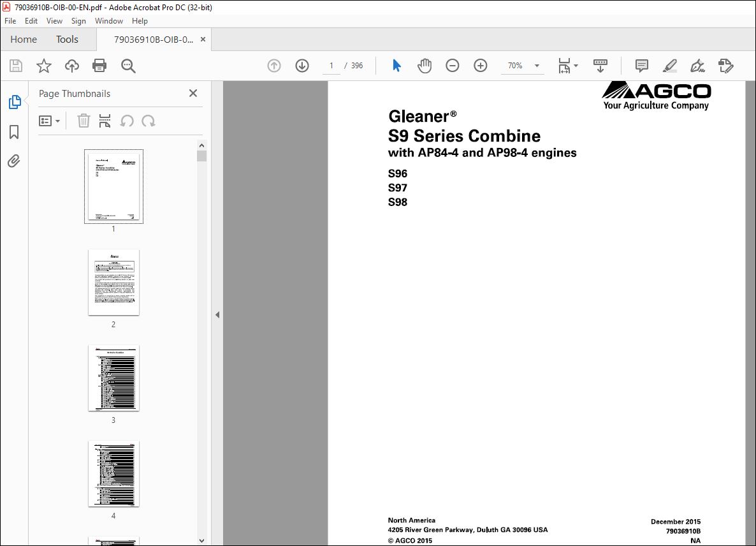Activate the Hand pan tool
This screenshot has height=546, width=756.
pos(425,66)
